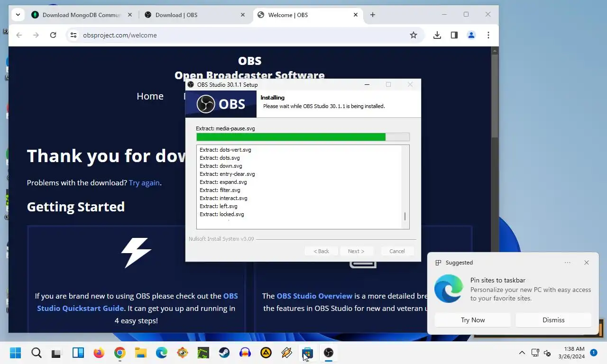607x364 pixels.
Task: Open OBS Studio Quickstart Guide link
Action: 138,302
